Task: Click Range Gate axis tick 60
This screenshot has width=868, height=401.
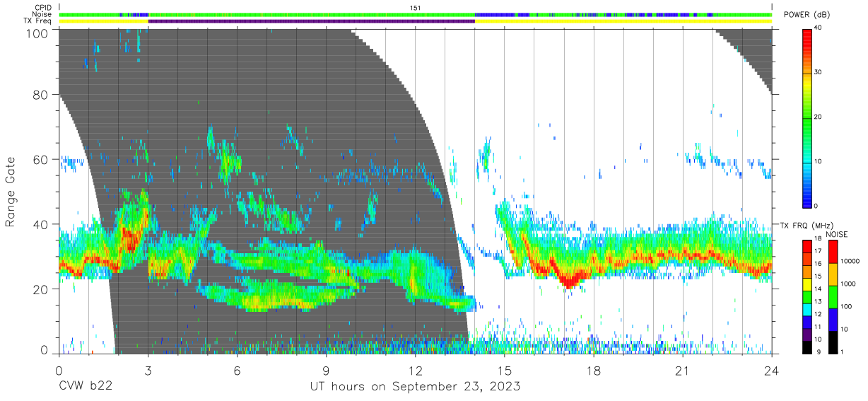Action: point(41,159)
